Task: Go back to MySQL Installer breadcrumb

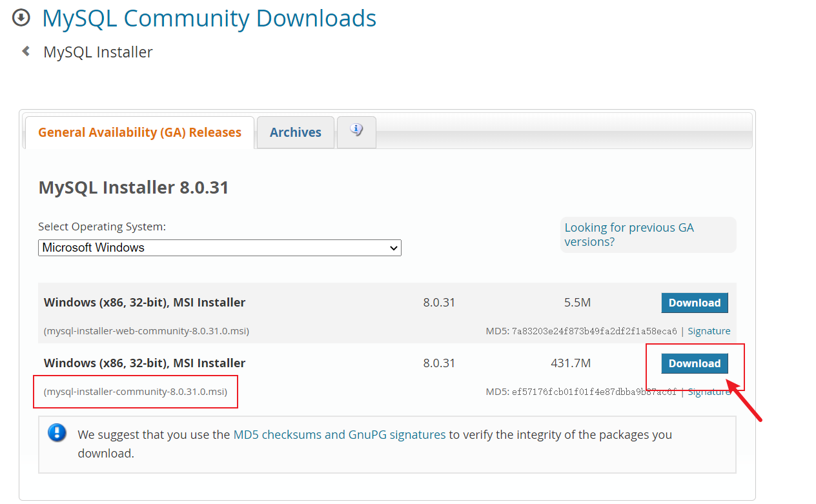Action: click(98, 52)
